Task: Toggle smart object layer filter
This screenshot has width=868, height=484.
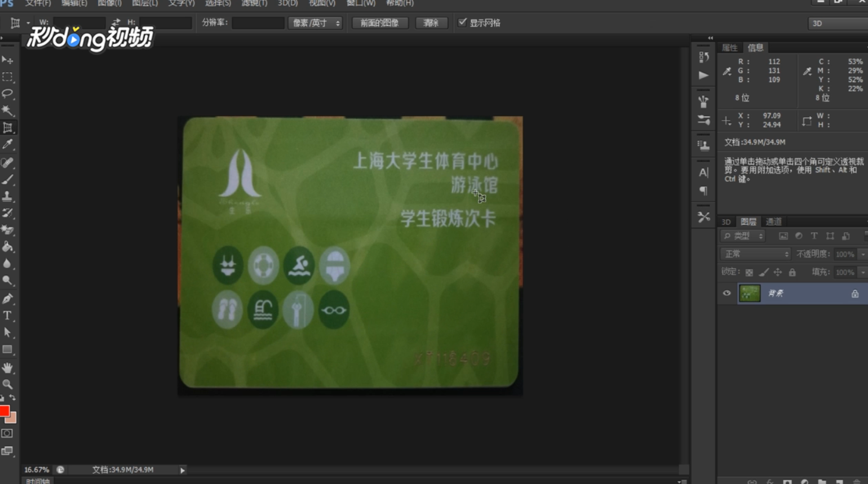Action: click(x=846, y=236)
